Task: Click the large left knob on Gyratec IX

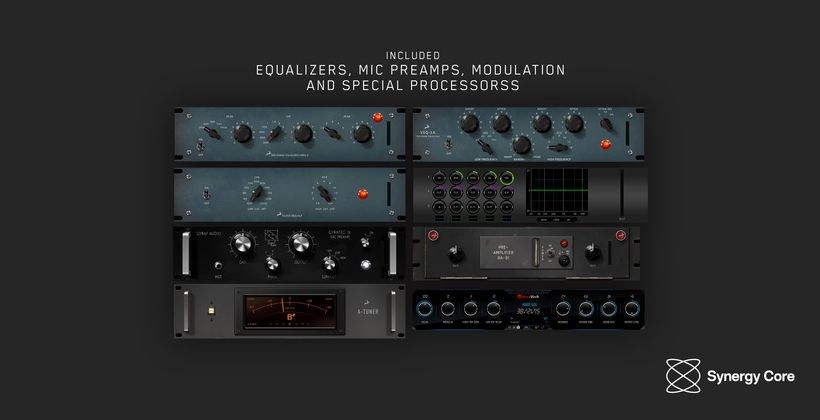Action: (x=241, y=243)
